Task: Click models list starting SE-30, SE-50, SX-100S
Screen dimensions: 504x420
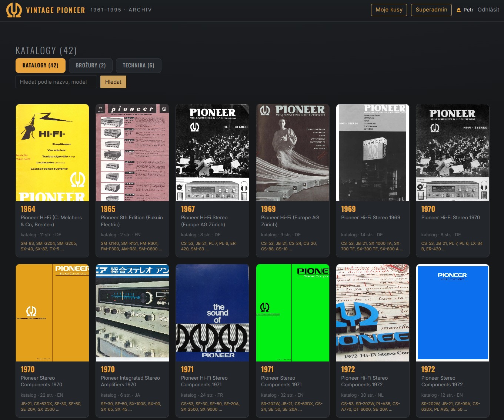Action: click(131, 407)
